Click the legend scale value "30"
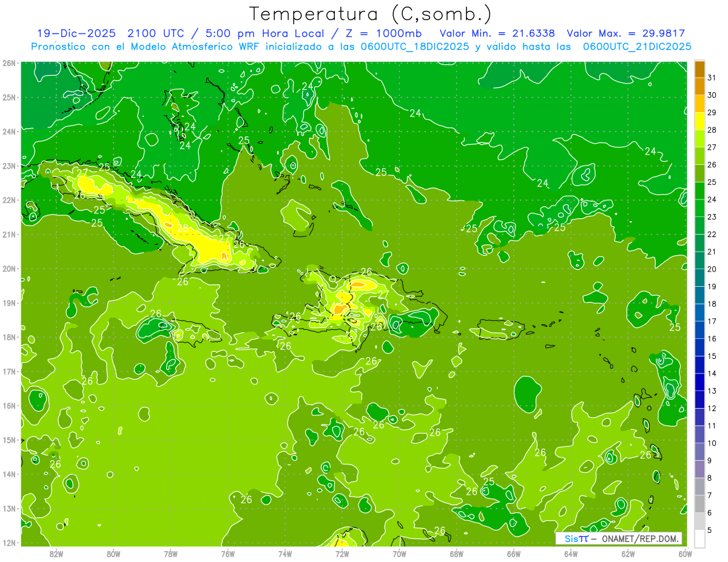The width and height of the screenshot is (728, 562). click(x=712, y=95)
